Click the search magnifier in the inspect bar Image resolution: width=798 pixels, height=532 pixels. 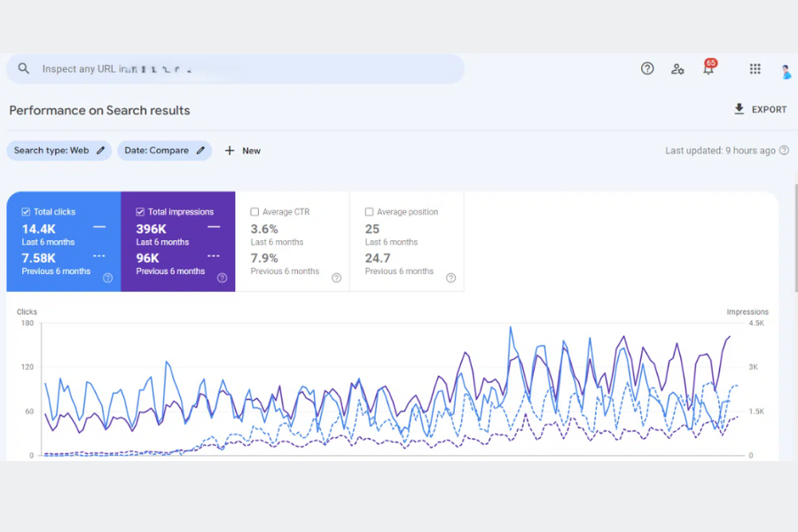point(23,68)
